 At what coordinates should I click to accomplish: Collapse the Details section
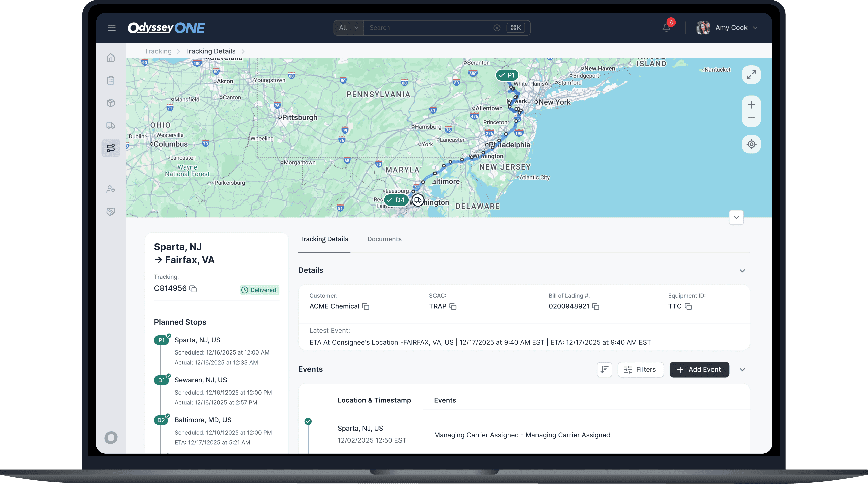point(743,271)
